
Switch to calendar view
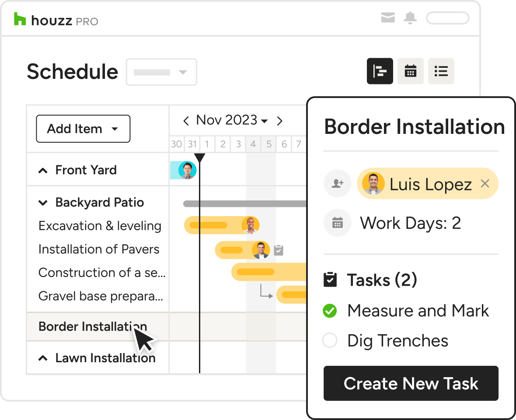(x=410, y=71)
